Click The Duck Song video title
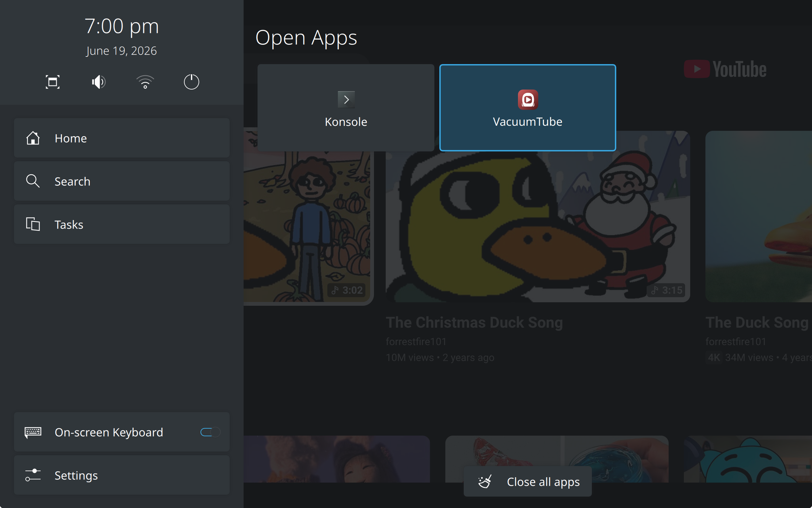This screenshot has width=812, height=508. click(757, 323)
